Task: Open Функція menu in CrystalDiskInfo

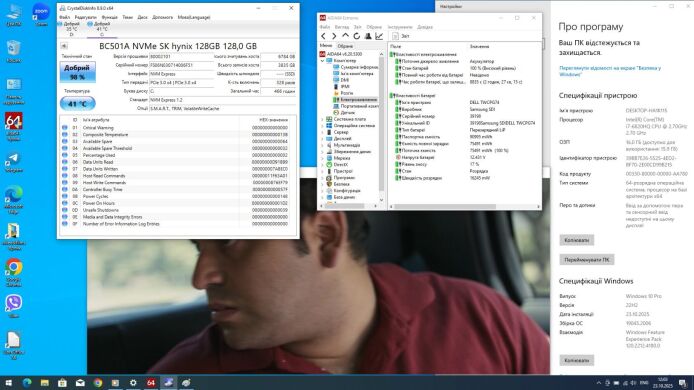Action: [x=109, y=17]
